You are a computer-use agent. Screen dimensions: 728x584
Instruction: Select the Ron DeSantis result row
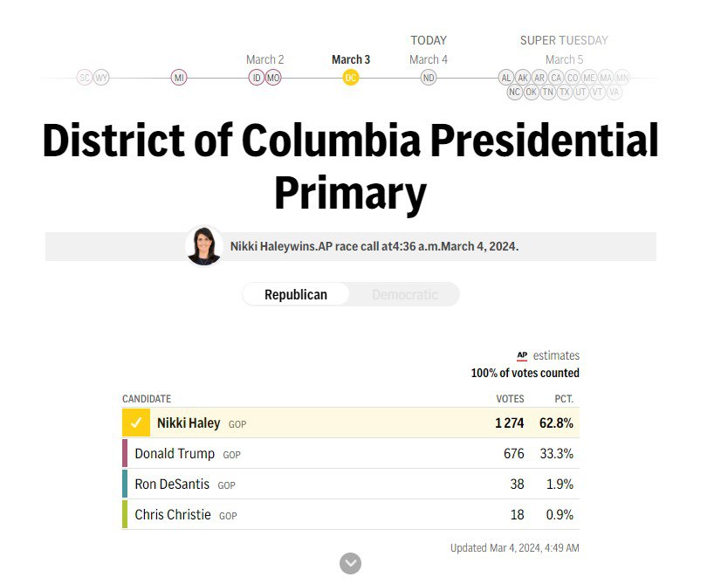(x=351, y=484)
